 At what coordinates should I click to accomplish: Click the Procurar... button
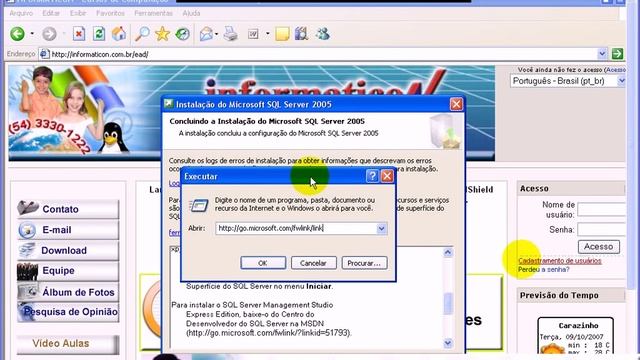coord(364,263)
